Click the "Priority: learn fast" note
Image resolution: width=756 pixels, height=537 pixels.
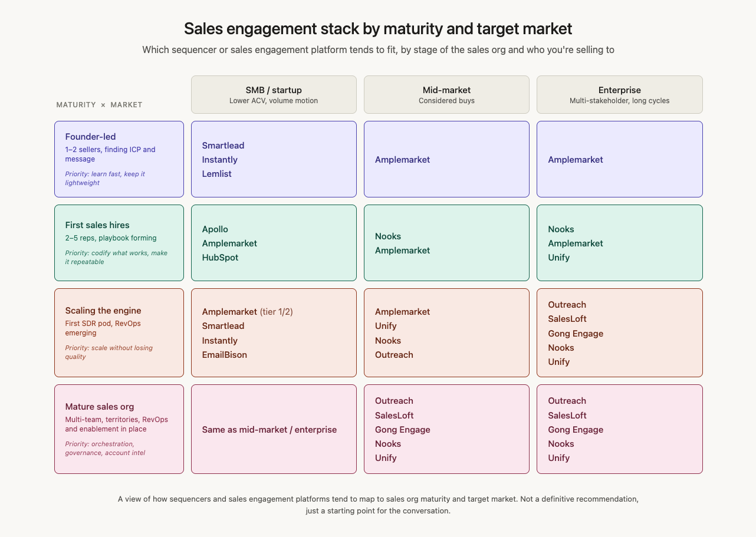pyautogui.click(x=105, y=178)
